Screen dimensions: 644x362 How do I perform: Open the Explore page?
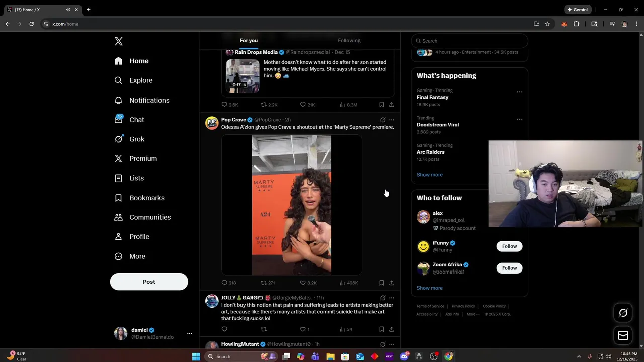point(134,80)
